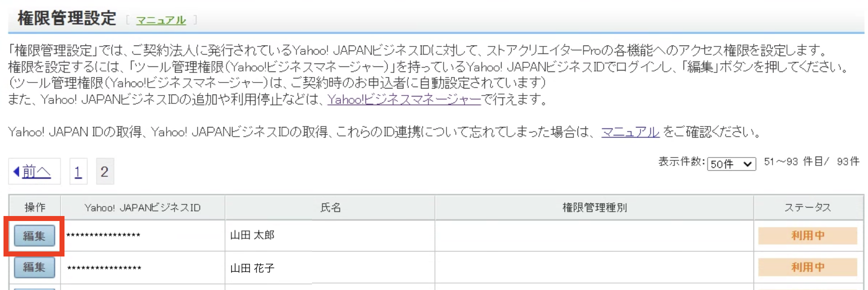
Task: Click 編集 button for 山田 太郎
Action: click(x=34, y=236)
